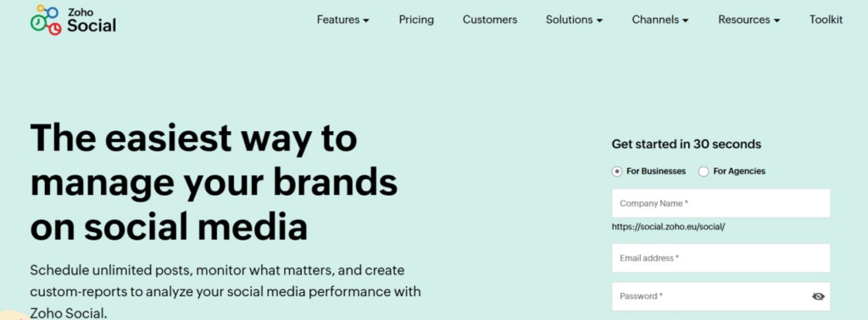This screenshot has height=320, width=868.
Task: Click the Resources caret arrow
Action: coord(776,21)
